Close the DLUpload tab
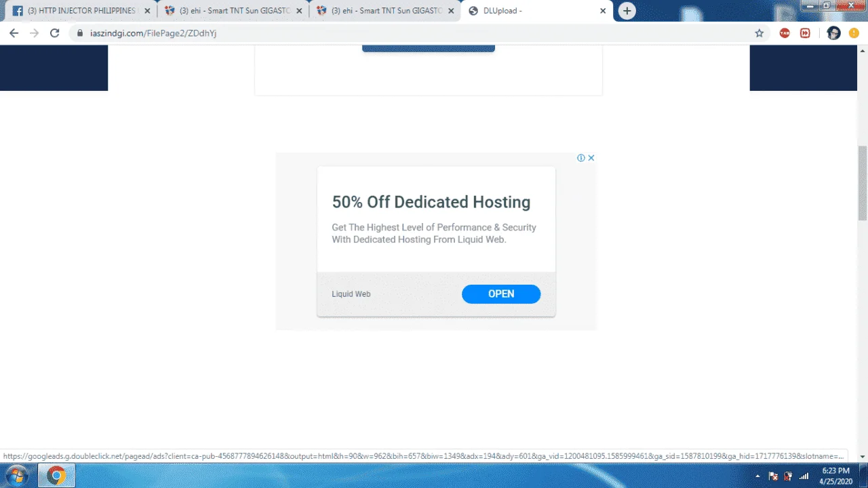Screen dimensions: 868x488 tap(603, 11)
